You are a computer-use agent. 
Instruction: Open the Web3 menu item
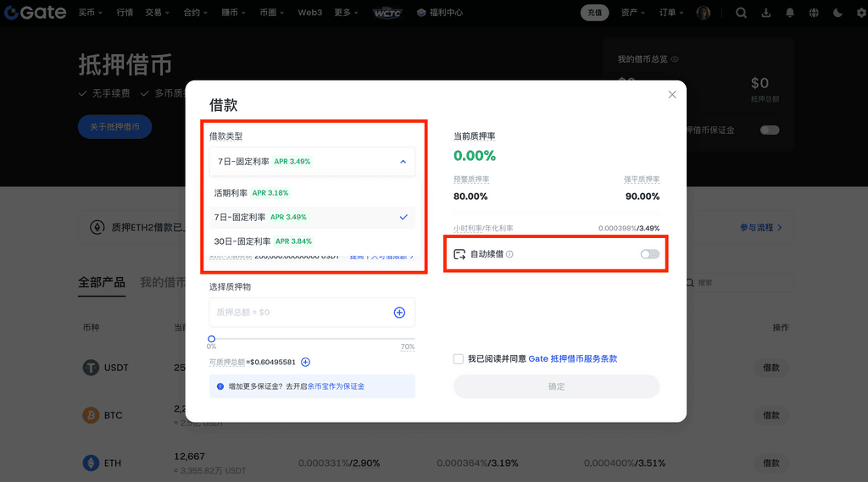click(x=309, y=13)
